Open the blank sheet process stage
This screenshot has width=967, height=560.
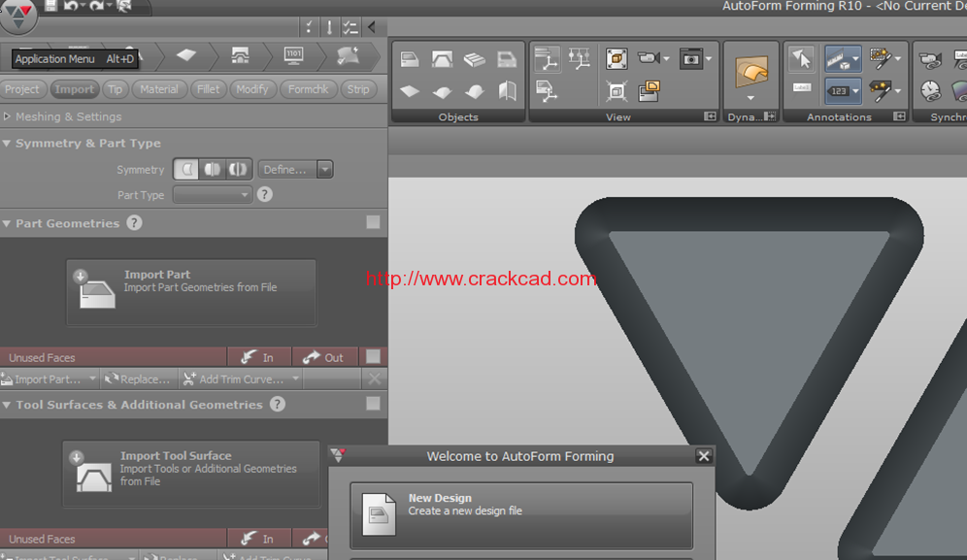click(x=186, y=56)
